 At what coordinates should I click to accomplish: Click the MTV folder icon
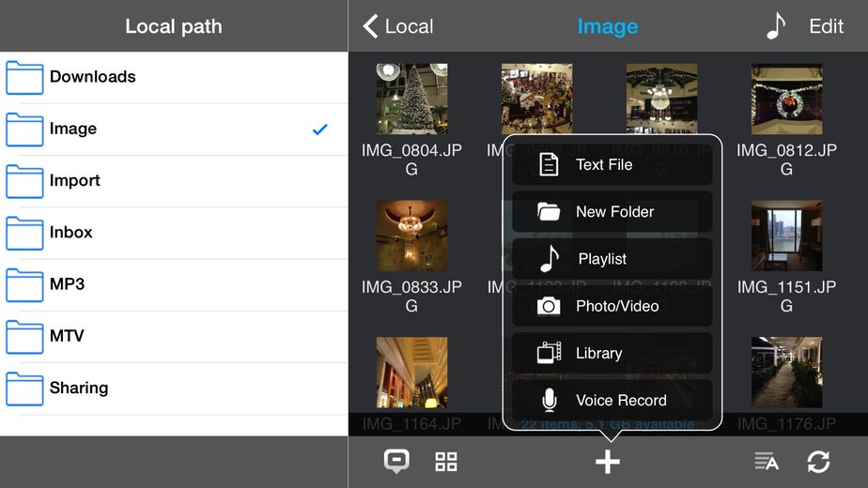point(24,337)
